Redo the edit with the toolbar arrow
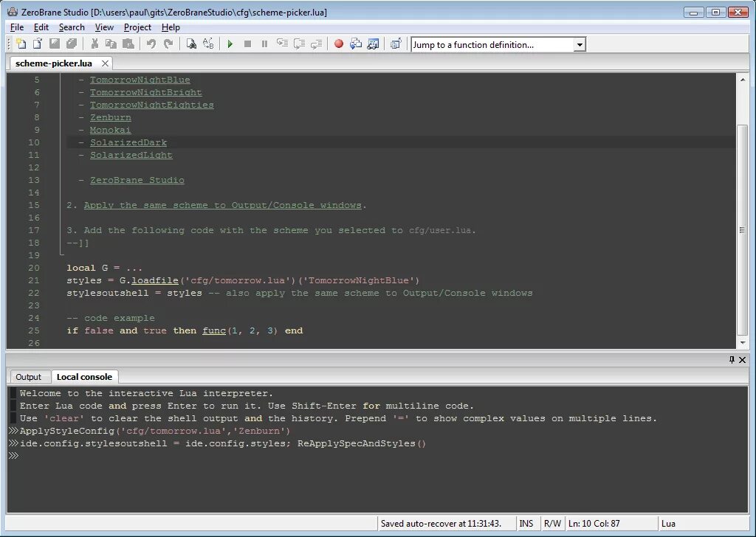This screenshot has width=756, height=537. (x=168, y=44)
